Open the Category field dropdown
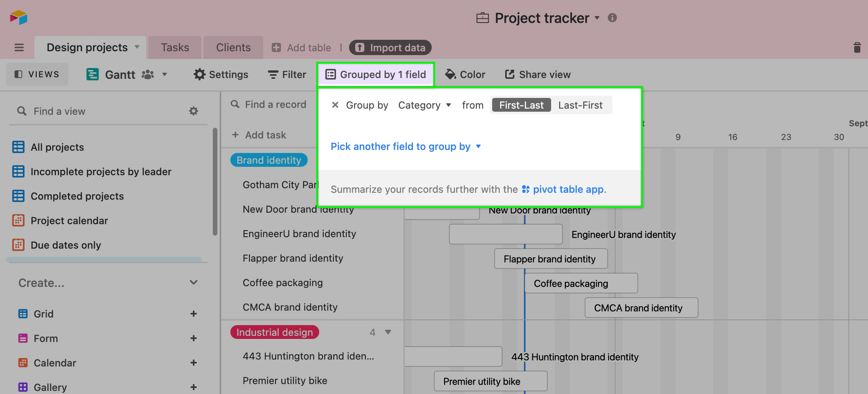The width and height of the screenshot is (868, 394). click(424, 105)
